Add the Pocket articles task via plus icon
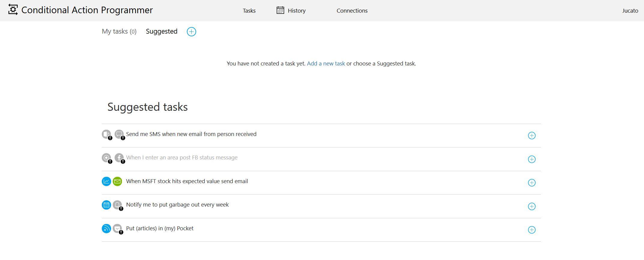Viewport: 644px width, 260px height. [x=531, y=230]
